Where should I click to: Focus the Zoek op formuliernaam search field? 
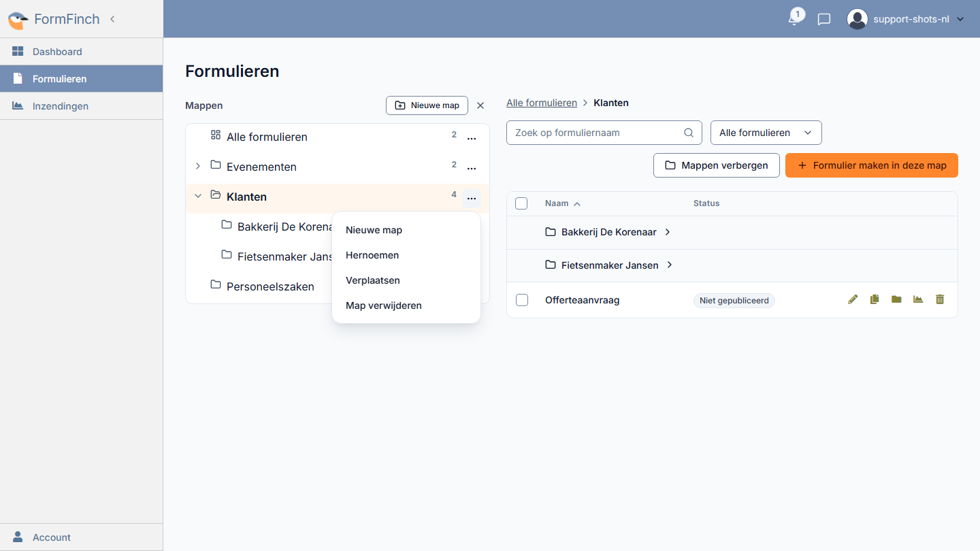point(604,133)
